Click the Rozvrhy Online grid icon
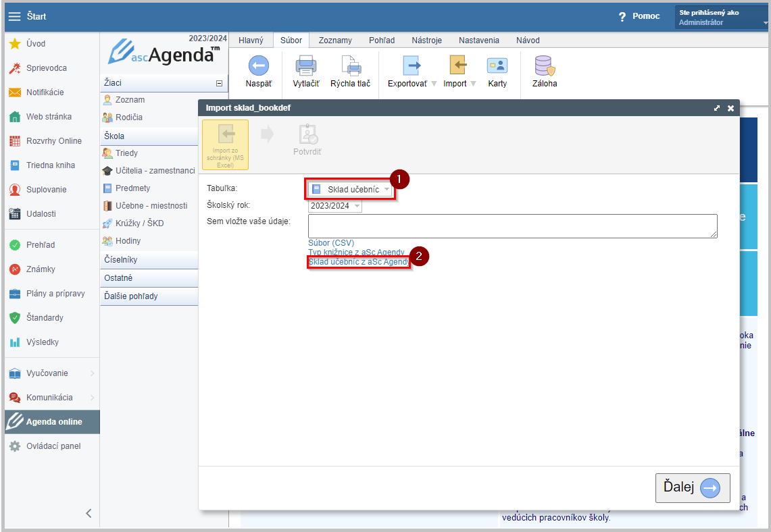The width and height of the screenshot is (771, 532). 15,141
